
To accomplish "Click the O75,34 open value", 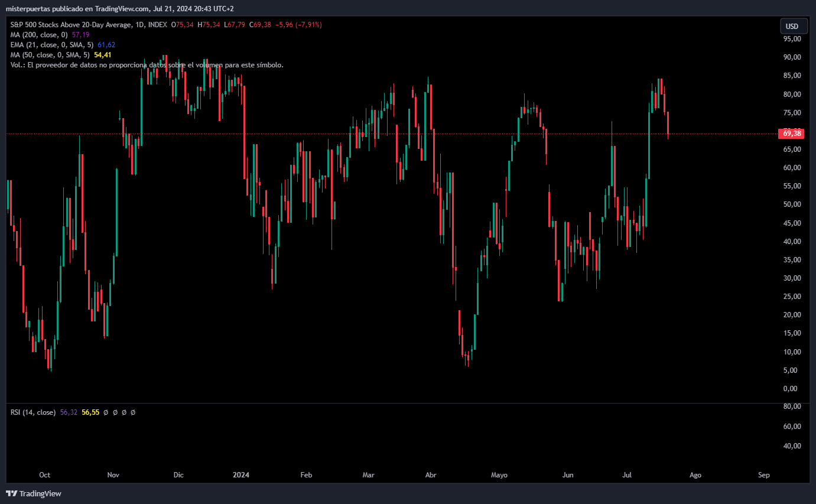I will [182, 25].
